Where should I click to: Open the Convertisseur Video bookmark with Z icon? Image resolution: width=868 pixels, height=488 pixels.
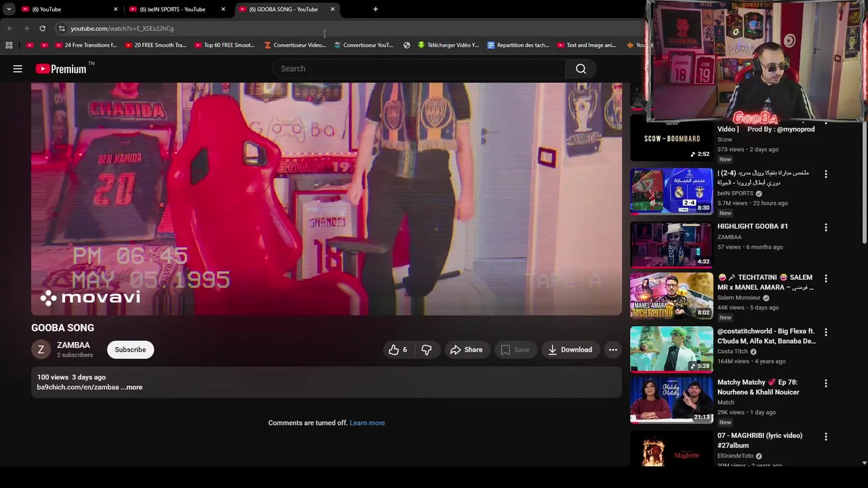(295, 45)
